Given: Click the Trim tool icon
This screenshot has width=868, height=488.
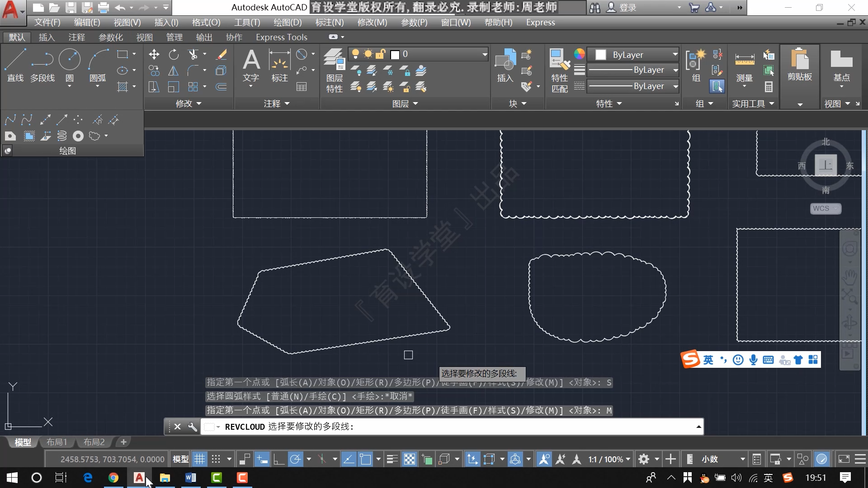Looking at the screenshot, I should (x=193, y=55).
